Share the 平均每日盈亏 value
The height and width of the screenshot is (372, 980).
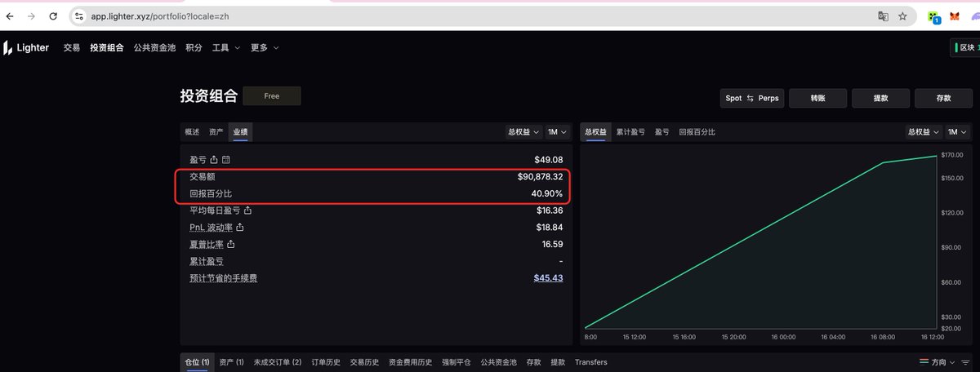[x=247, y=210]
